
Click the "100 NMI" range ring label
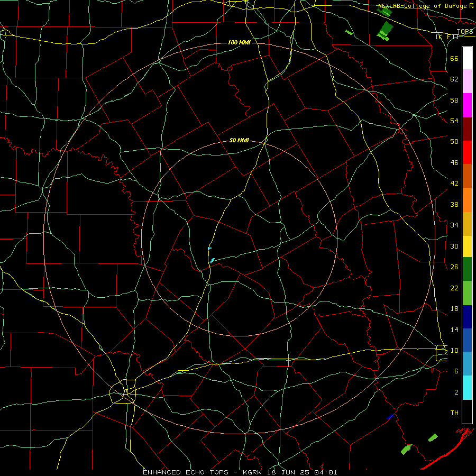(x=239, y=42)
